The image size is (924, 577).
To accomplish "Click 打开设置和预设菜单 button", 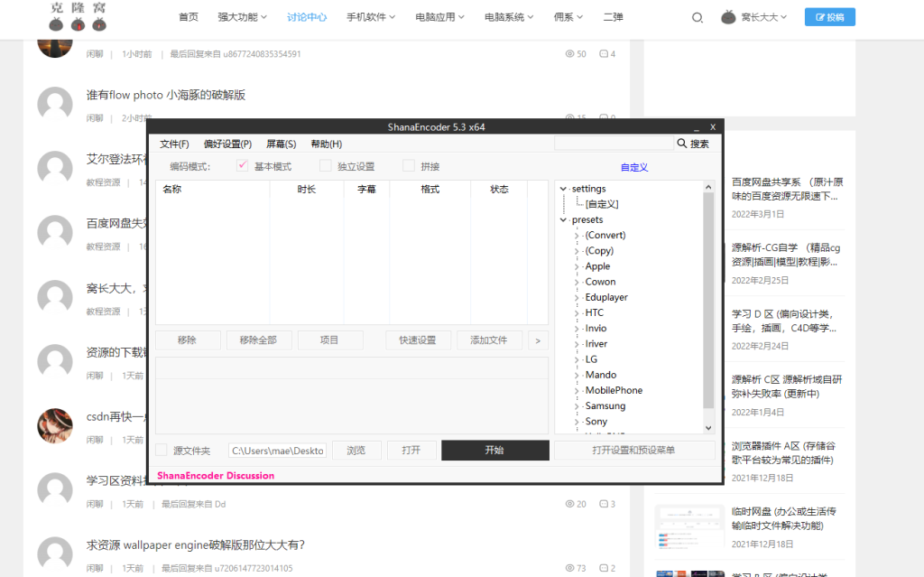I will [x=634, y=451].
